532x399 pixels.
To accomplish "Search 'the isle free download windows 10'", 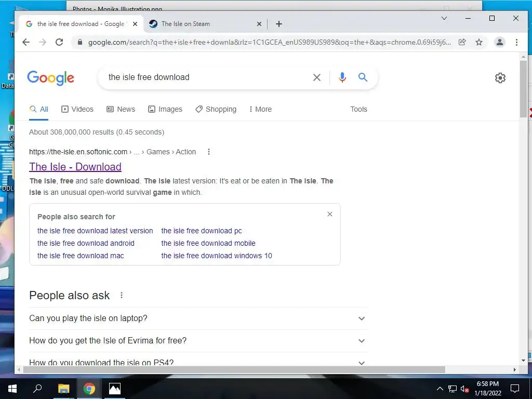I will [x=217, y=256].
